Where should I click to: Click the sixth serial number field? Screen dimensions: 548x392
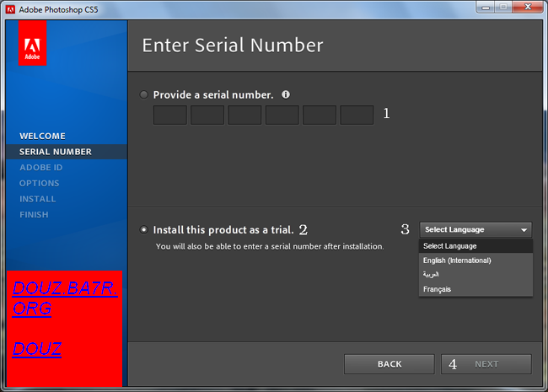pos(357,115)
